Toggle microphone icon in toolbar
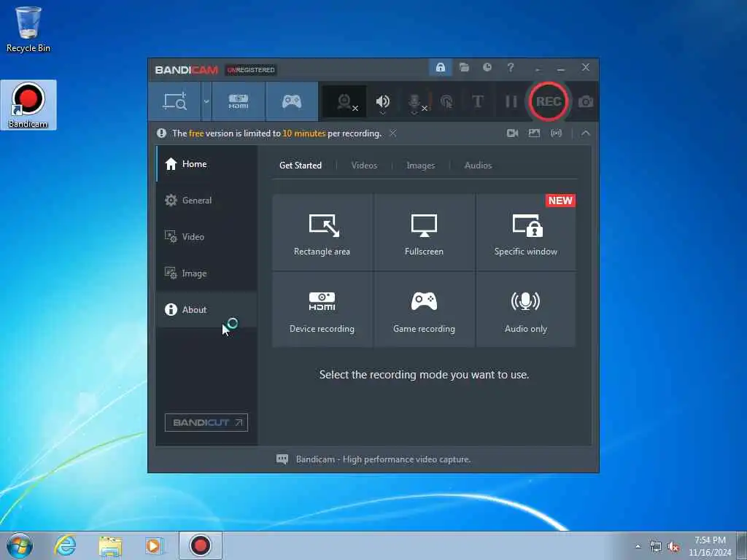Screen dimensions: 747x560 point(414,102)
